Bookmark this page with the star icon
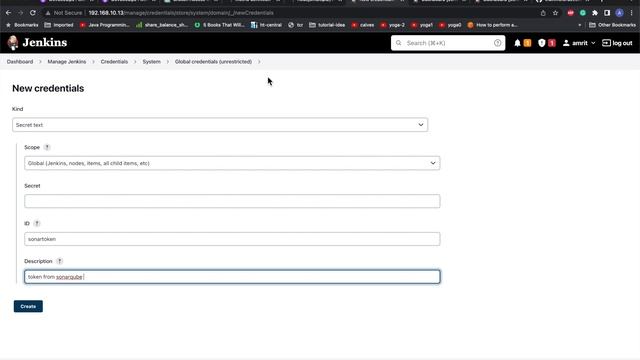 pos(555,13)
